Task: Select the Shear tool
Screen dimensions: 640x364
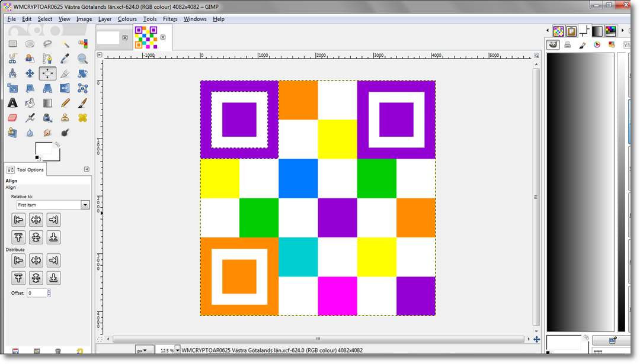Action: [x=30, y=88]
